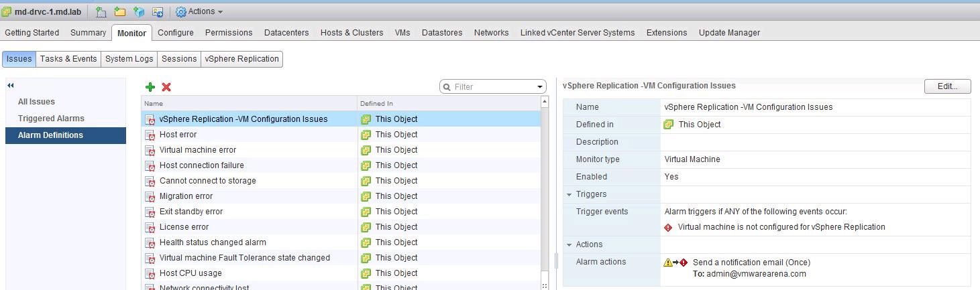Select the System Logs sub-tab
The height and width of the screenshot is (290, 980).
tap(129, 59)
